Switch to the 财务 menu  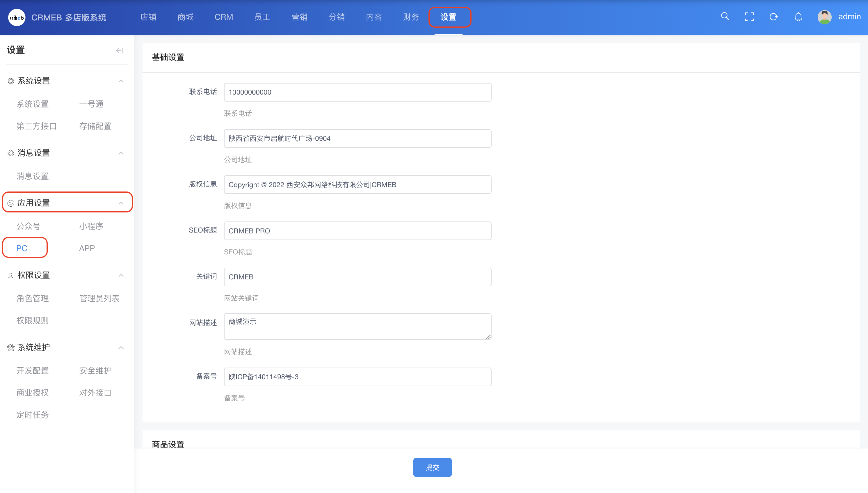(411, 17)
